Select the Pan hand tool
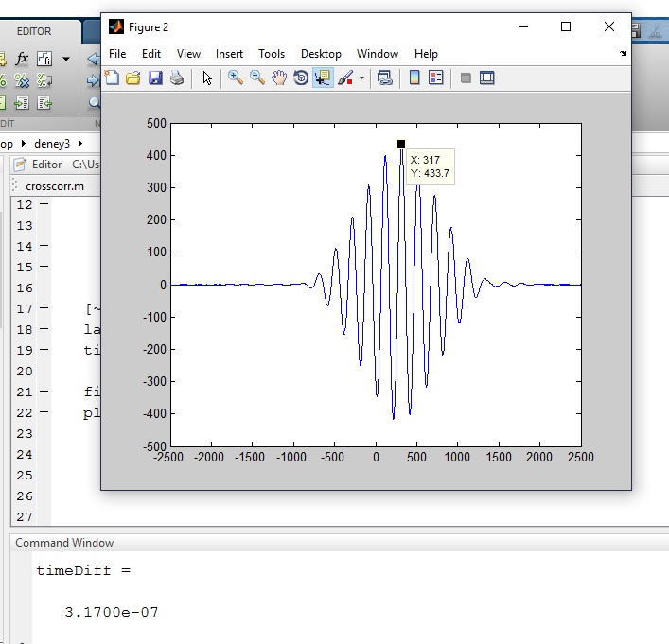Image resolution: width=669 pixels, height=644 pixels. click(x=279, y=78)
